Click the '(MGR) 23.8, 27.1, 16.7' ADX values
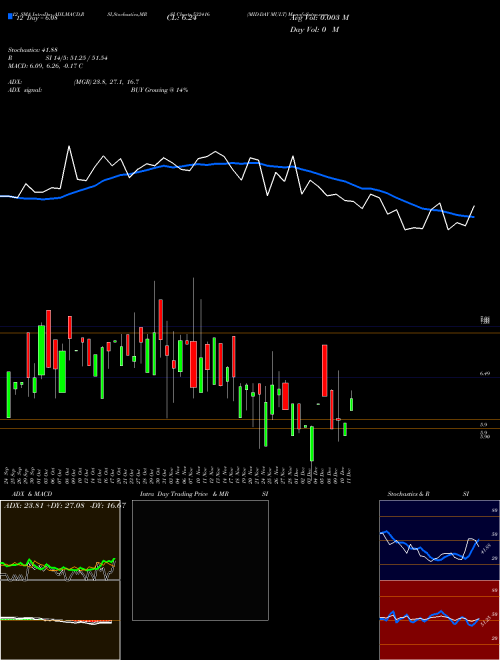 (x=106, y=82)
